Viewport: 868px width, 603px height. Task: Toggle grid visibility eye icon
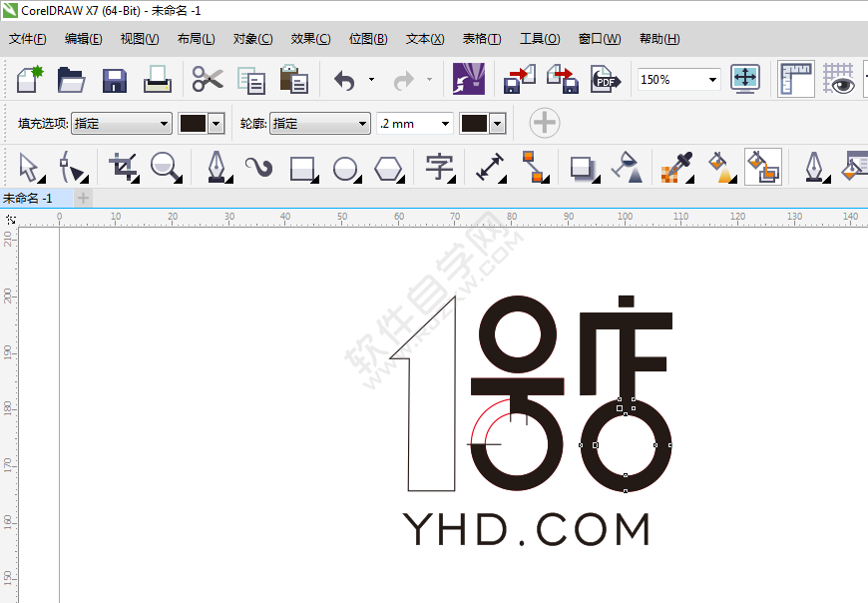[x=838, y=79]
